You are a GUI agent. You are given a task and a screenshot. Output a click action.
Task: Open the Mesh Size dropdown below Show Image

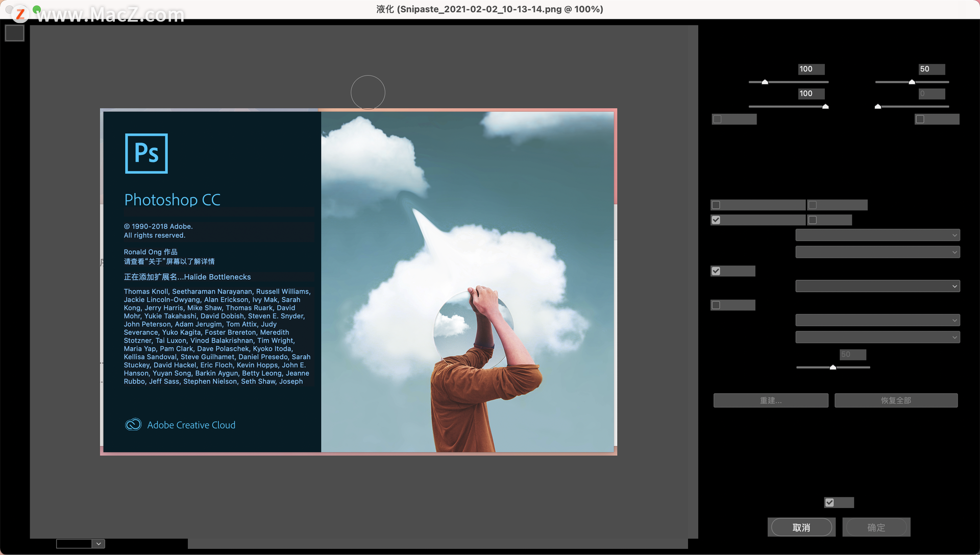coord(877,235)
